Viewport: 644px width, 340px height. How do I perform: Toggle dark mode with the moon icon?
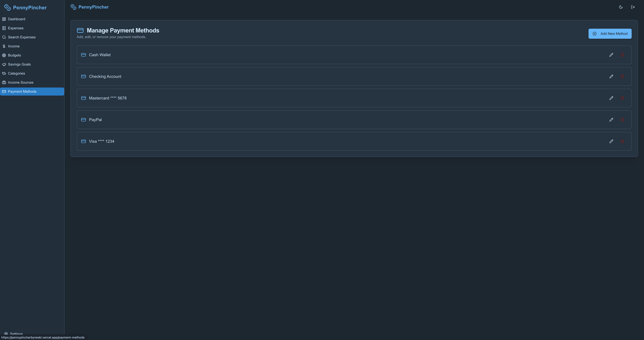coord(621,7)
